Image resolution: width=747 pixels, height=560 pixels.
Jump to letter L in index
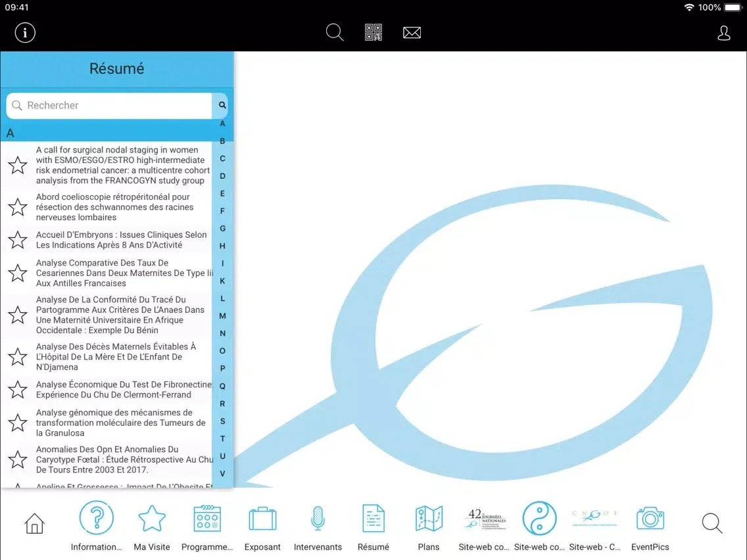coord(222,298)
